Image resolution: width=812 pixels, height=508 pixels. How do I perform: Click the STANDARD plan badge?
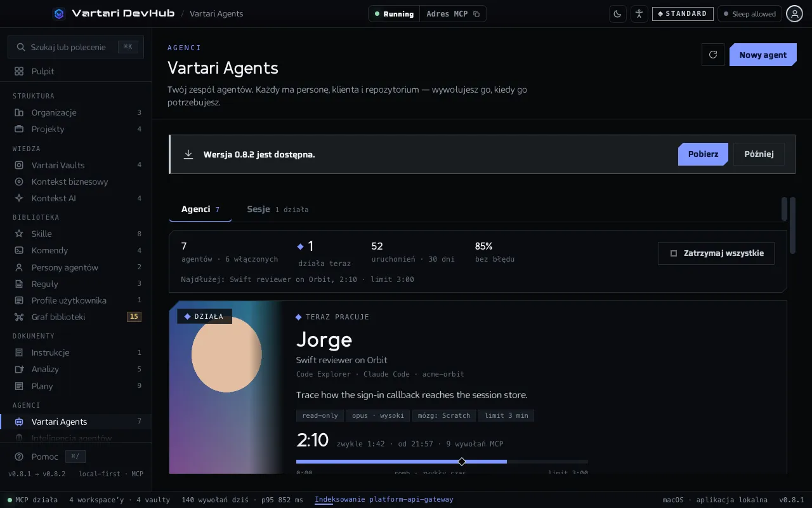(x=683, y=13)
